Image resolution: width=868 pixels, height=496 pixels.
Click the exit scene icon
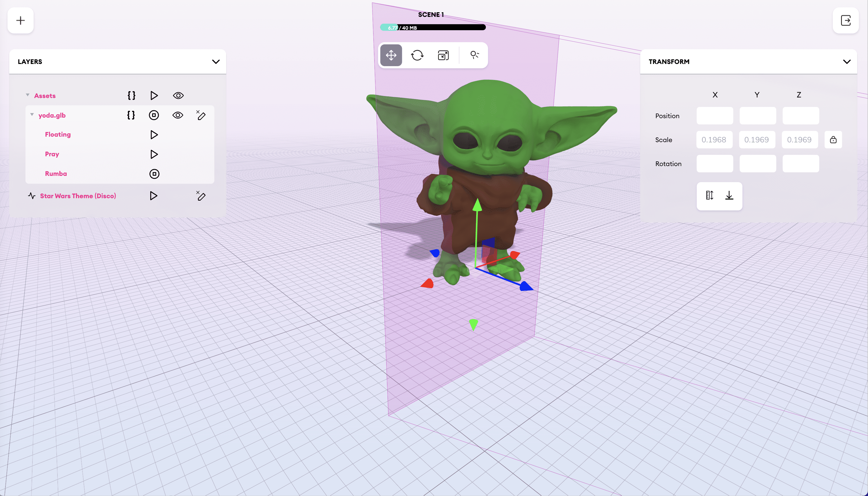(845, 20)
